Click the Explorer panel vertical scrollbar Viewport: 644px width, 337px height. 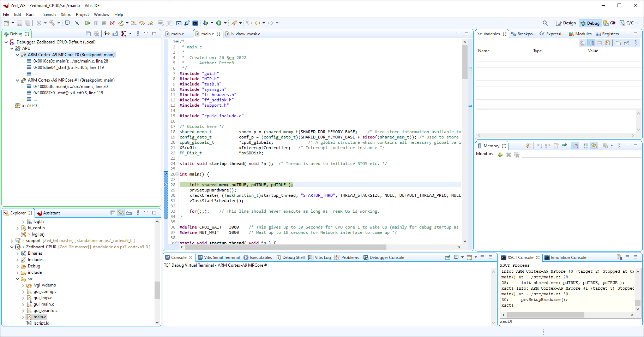pos(157,290)
